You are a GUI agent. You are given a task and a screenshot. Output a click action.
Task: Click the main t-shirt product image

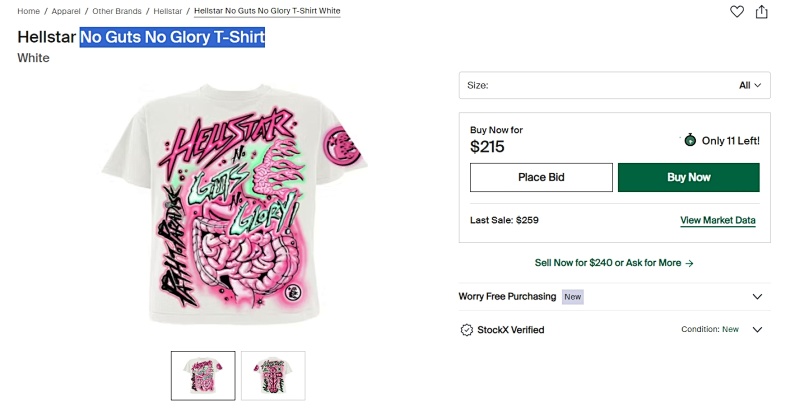tap(235, 204)
